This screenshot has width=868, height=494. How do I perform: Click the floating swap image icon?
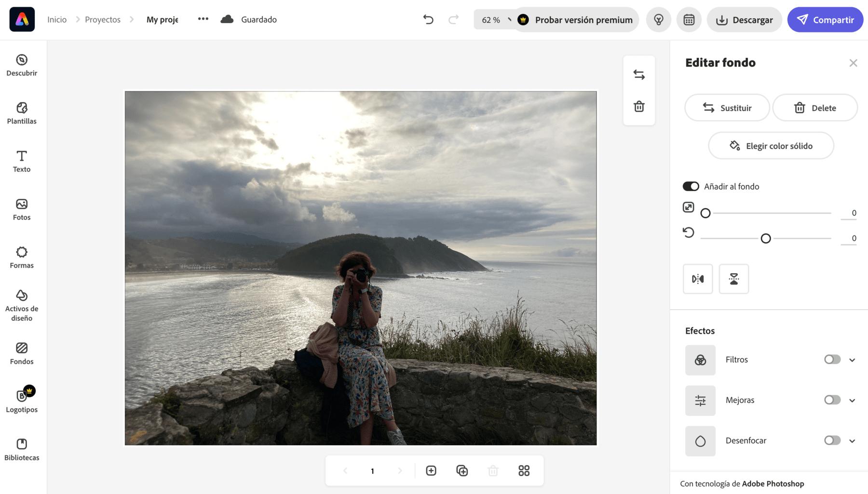pos(639,75)
